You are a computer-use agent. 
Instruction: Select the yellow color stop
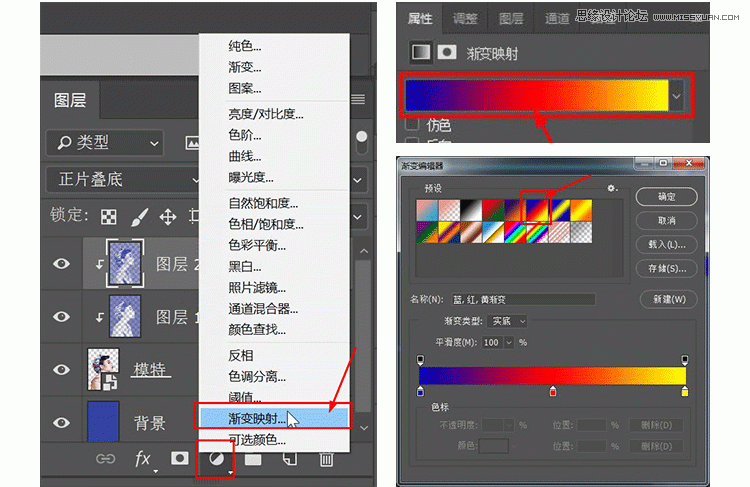pyautogui.click(x=684, y=391)
